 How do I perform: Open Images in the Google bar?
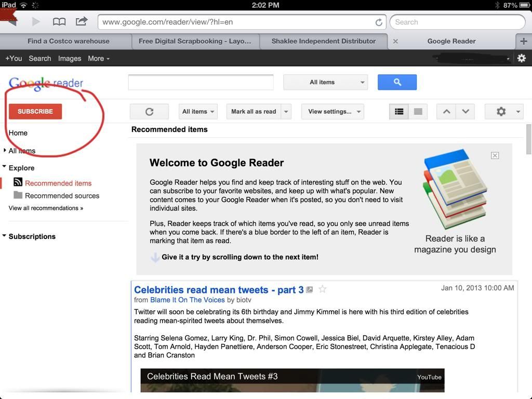[x=70, y=58]
